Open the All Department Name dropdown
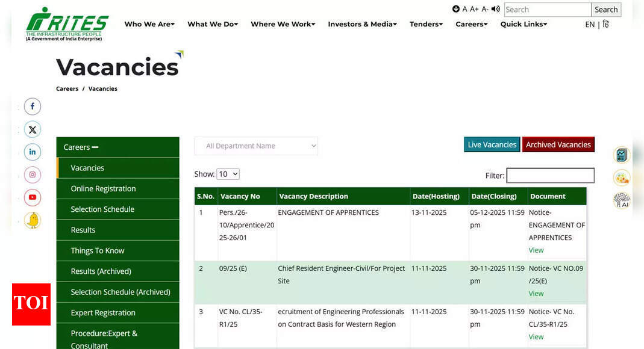 coord(255,146)
